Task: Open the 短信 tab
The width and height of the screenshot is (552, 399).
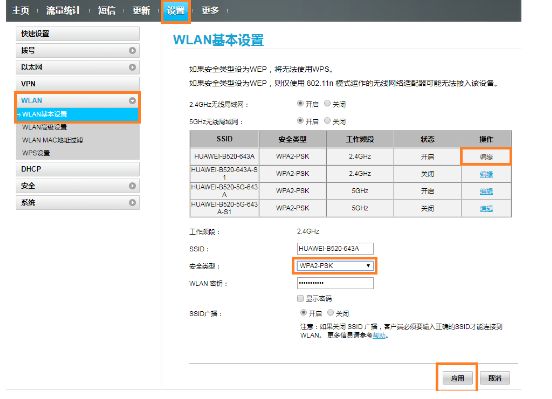Action: 106,11
